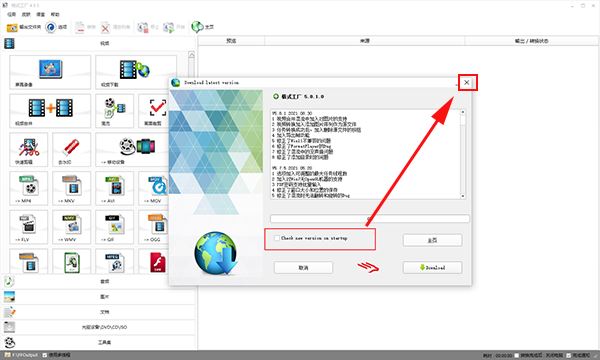Open the last menu bar item

point(55,14)
